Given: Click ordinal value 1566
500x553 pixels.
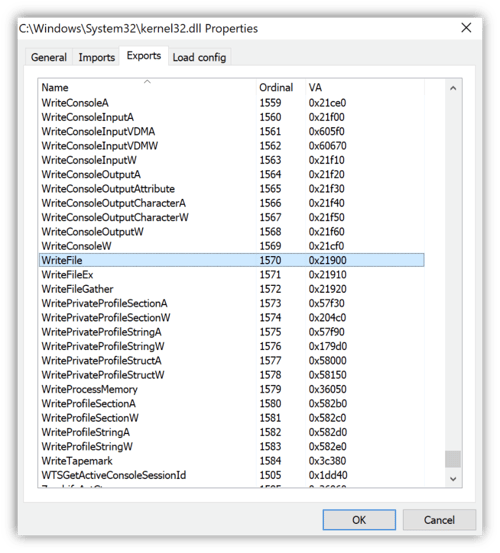Looking at the screenshot, I should (270, 203).
